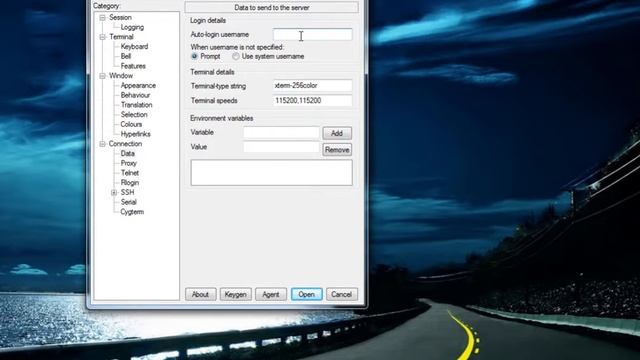Open the Terminal category
This screenshot has height=360, width=640.
coord(121,37)
